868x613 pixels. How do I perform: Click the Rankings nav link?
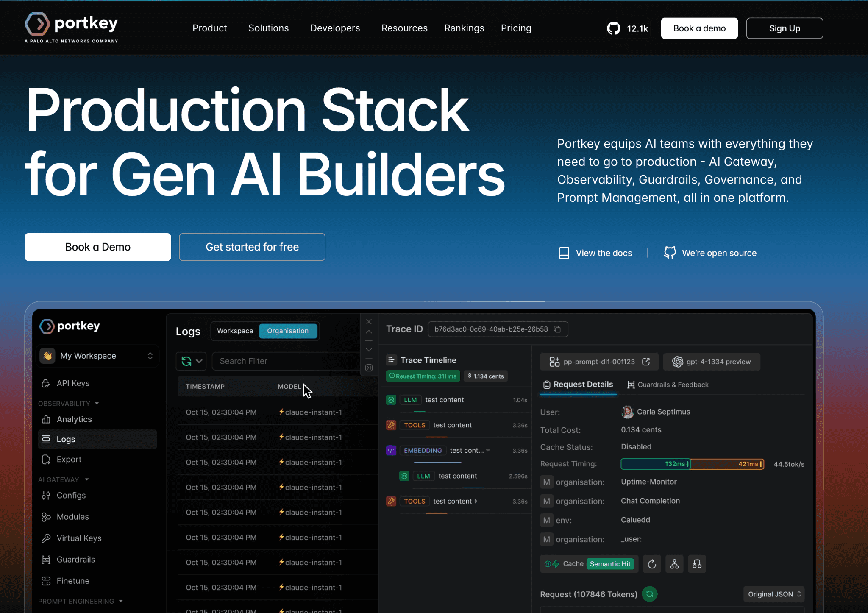click(x=464, y=28)
